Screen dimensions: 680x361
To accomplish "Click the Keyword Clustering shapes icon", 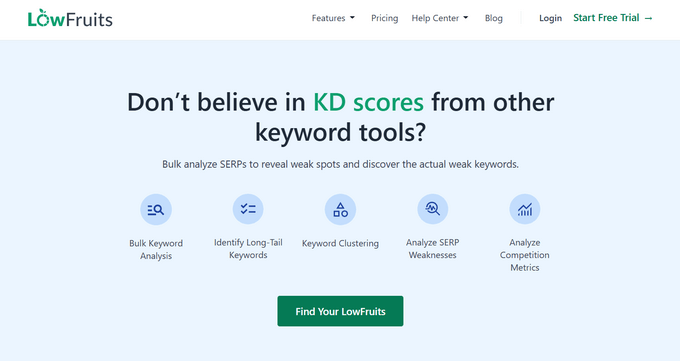I will 340,210.
